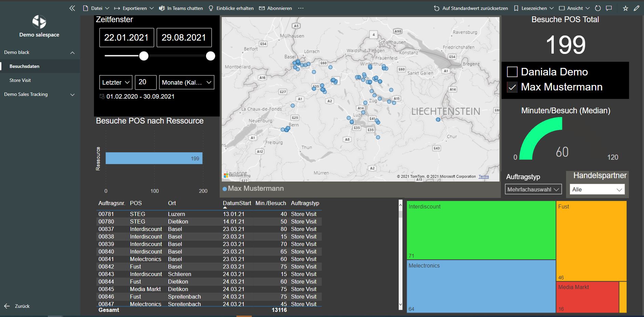The image size is (644, 317).
Task: Collapse the navigation pane with double-chevron icon
Action: 72,8
